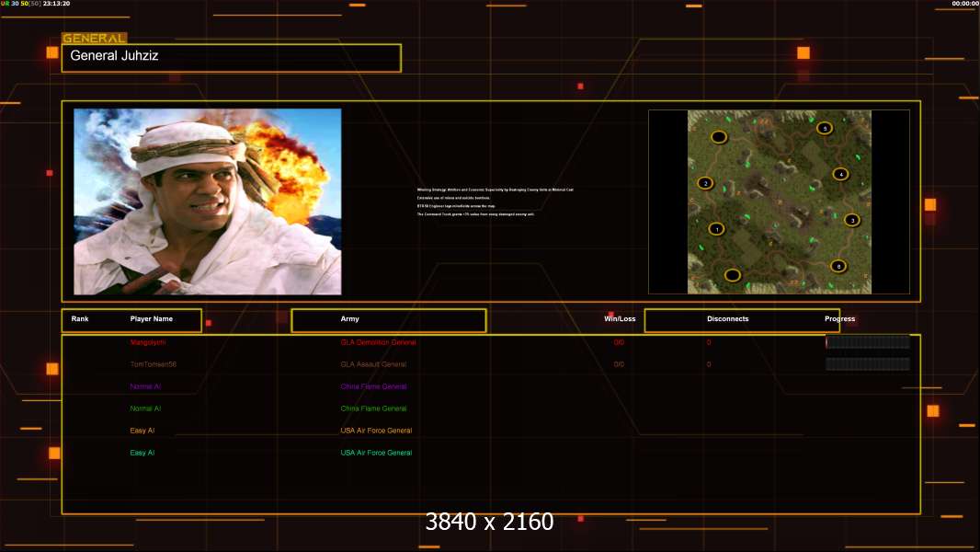Pick start position marker 3 on the map
Image resolution: width=980 pixels, height=552 pixels.
pyautogui.click(x=851, y=220)
